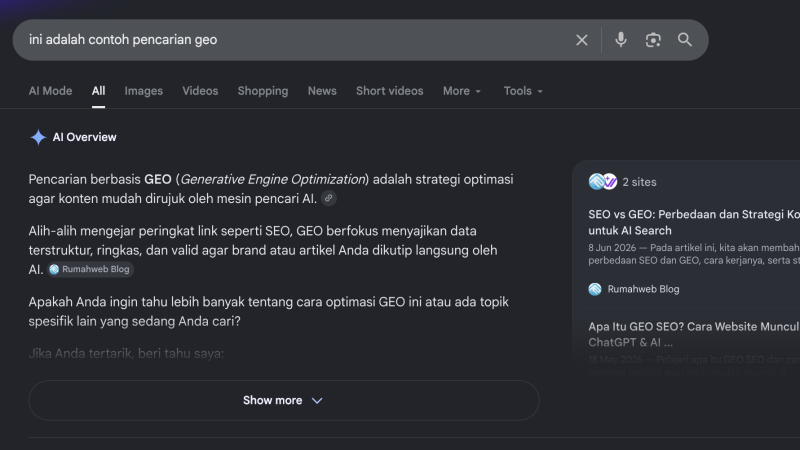Click the 8 Jun 2026 snippet text
800x450 pixels.
coord(694,254)
